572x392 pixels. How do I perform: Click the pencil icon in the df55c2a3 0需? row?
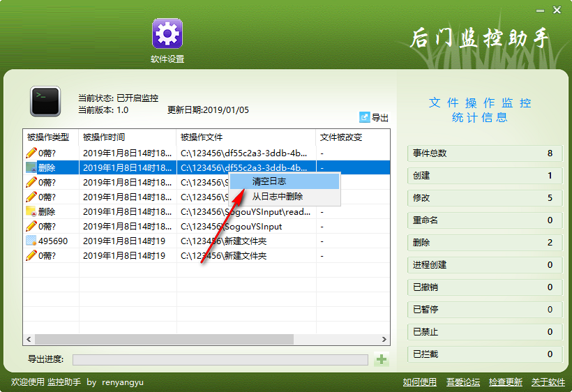tap(31, 153)
